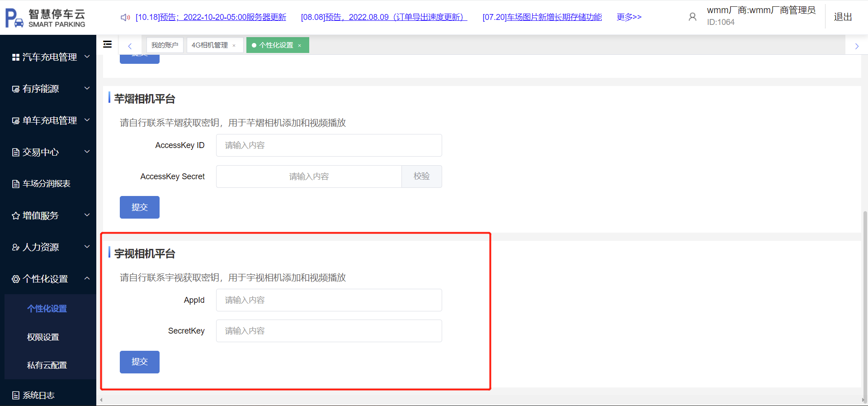
Task: Expand the 单车充电管理 menu chevron
Action: click(x=87, y=120)
